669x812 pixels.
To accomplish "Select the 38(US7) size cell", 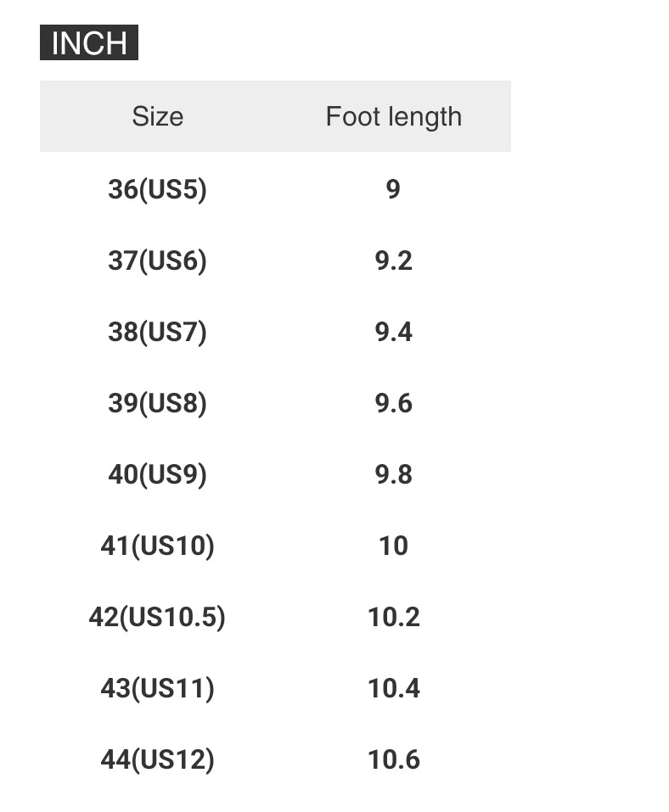I will [157, 332].
